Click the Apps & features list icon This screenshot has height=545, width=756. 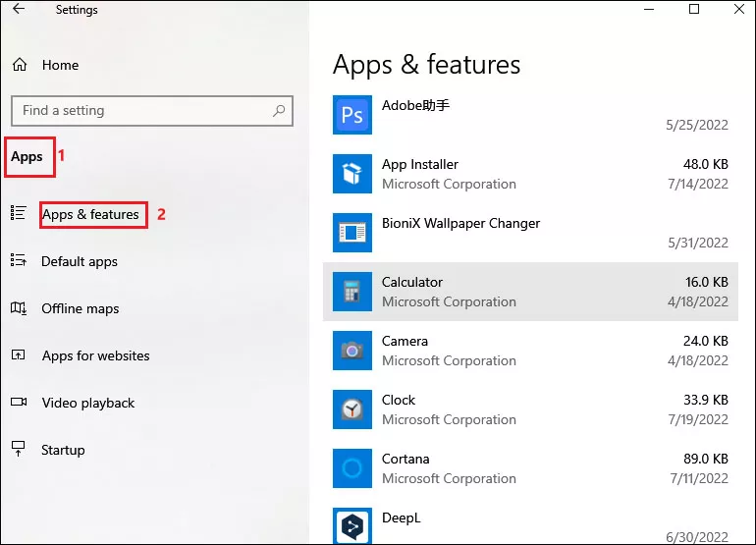pos(19,213)
